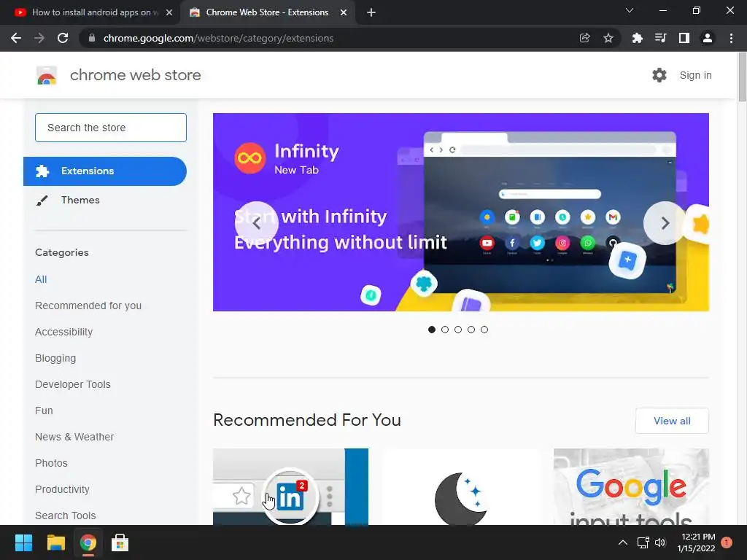Click View all for Recommended For You
This screenshot has height=560, width=747.
tap(672, 421)
